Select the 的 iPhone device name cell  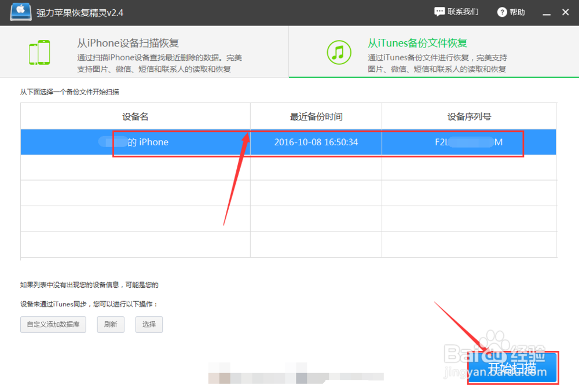click(x=135, y=142)
